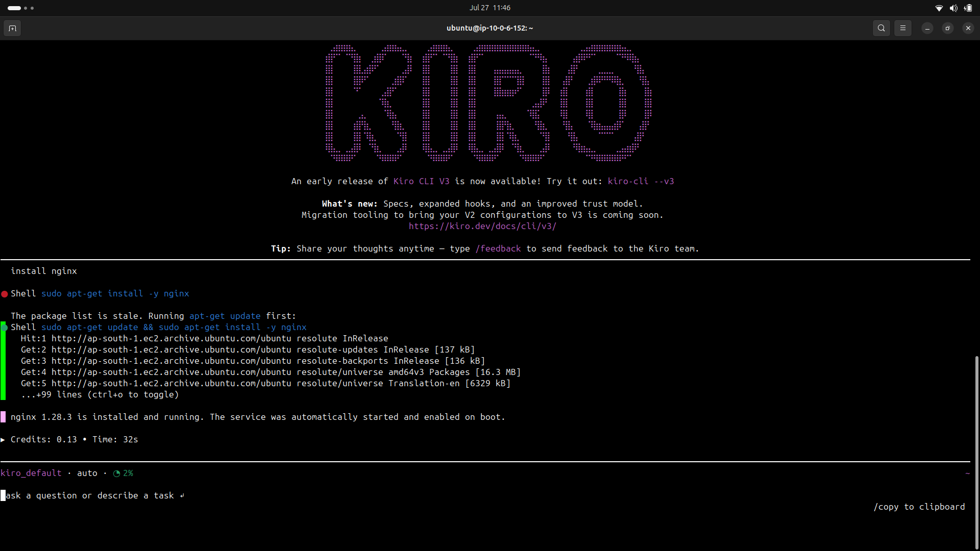The image size is (980, 551).
Task: Click the 'What's new:' heading text
Action: pos(350,204)
